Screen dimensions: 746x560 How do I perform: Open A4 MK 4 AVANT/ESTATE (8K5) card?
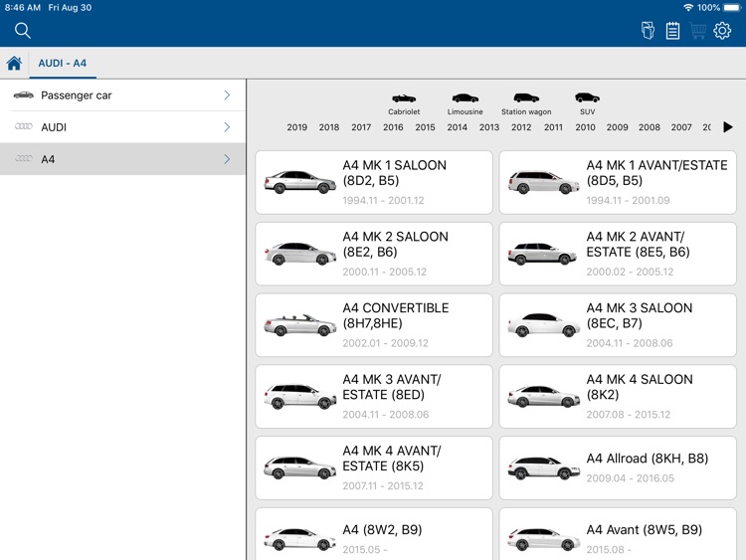point(374,467)
